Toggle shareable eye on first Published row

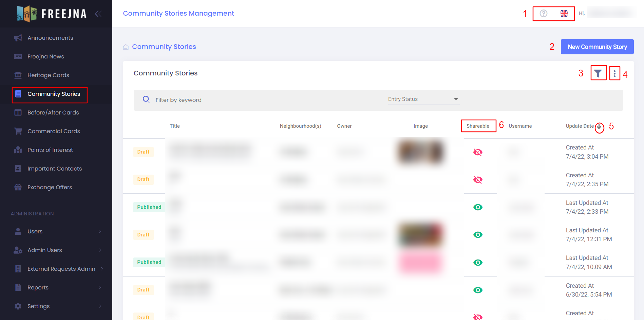click(478, 207)
